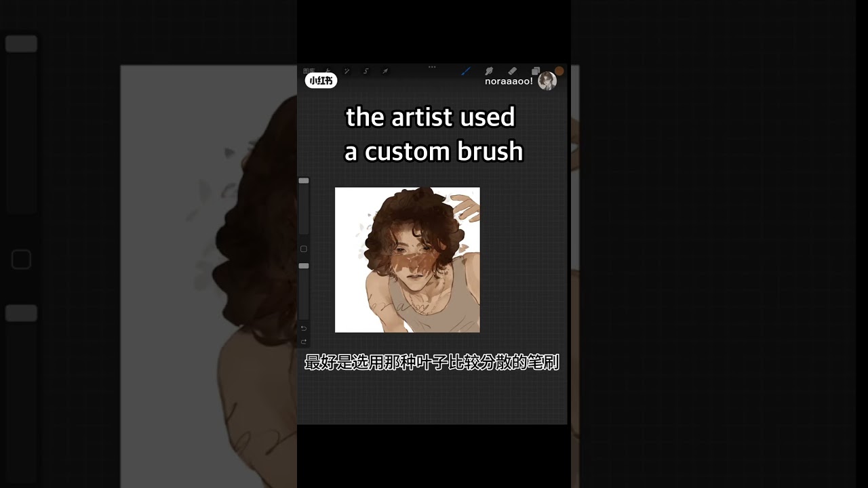This screenshot has width=868, height=488.
Task: Tap the square modify button in sidebar
Action: click(x=304, y=249)
